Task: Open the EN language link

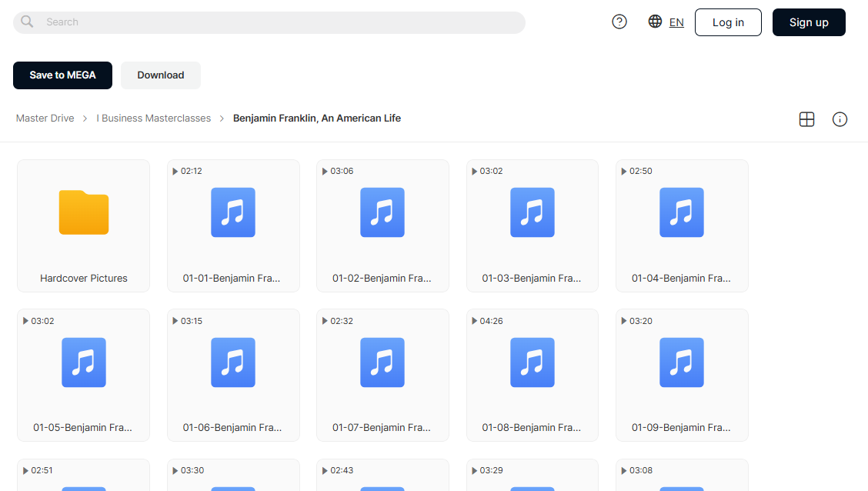Action: click(x=676, y=22)
